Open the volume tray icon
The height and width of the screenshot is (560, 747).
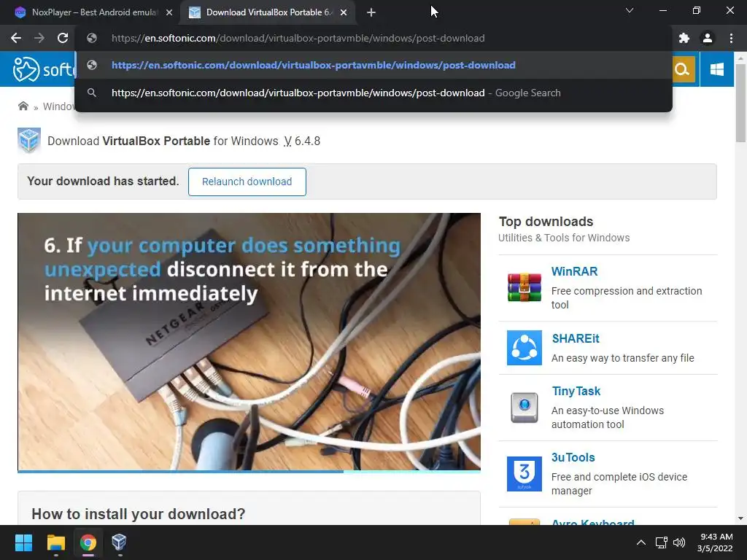tap(679, 542)
